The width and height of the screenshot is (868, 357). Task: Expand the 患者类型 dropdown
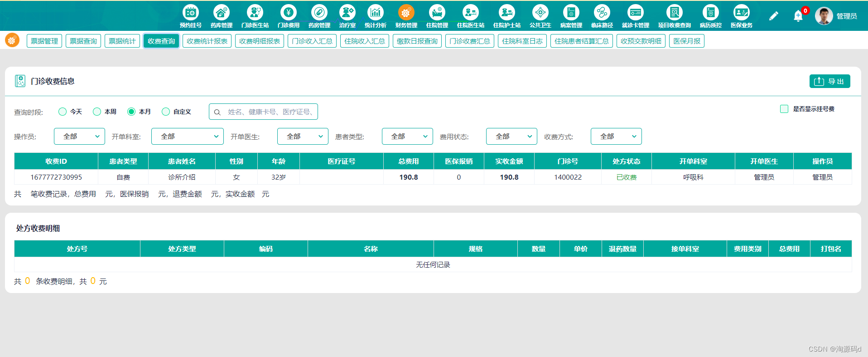click(x=407, y=137)
